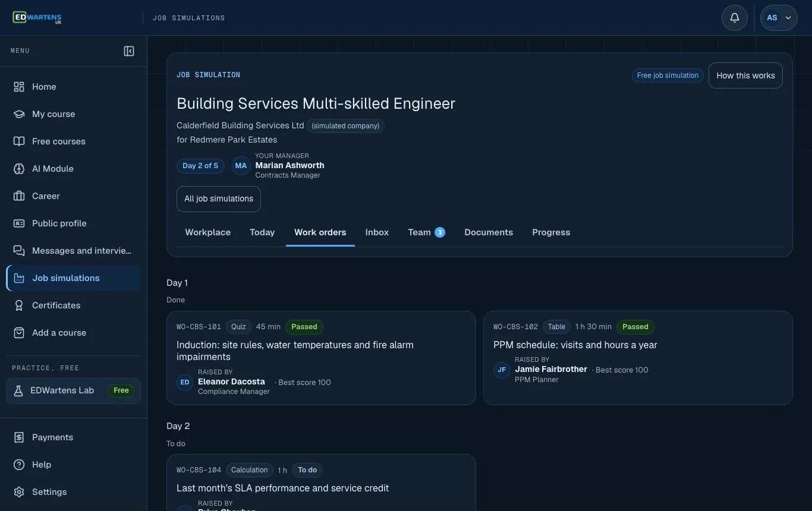Screen dimensions: 812x511
Task: Click the Career briefcase icon
Action: click(19, 196)
